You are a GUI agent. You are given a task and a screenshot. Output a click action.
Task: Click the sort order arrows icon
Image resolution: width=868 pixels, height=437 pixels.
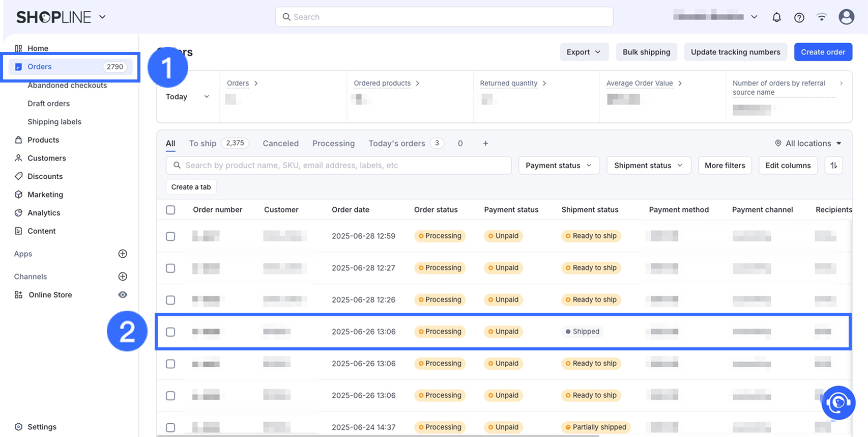833,165
